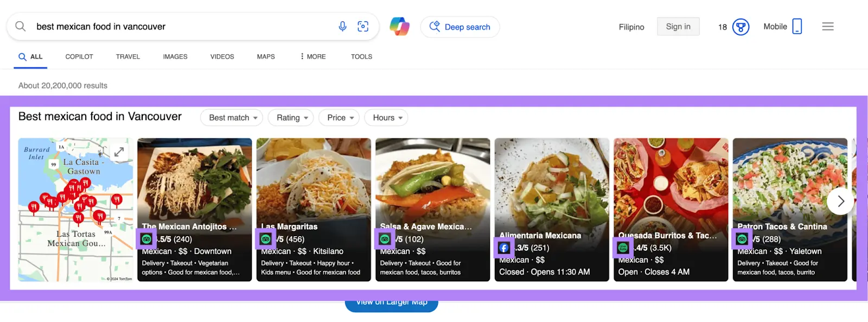Toggle the Mobile view switch

(797, 27)
